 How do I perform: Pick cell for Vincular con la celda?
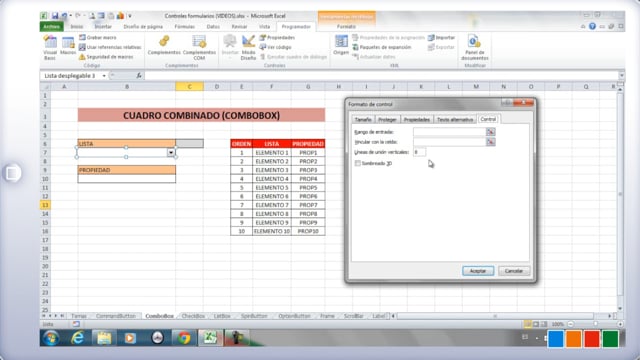tap(490, 142)
